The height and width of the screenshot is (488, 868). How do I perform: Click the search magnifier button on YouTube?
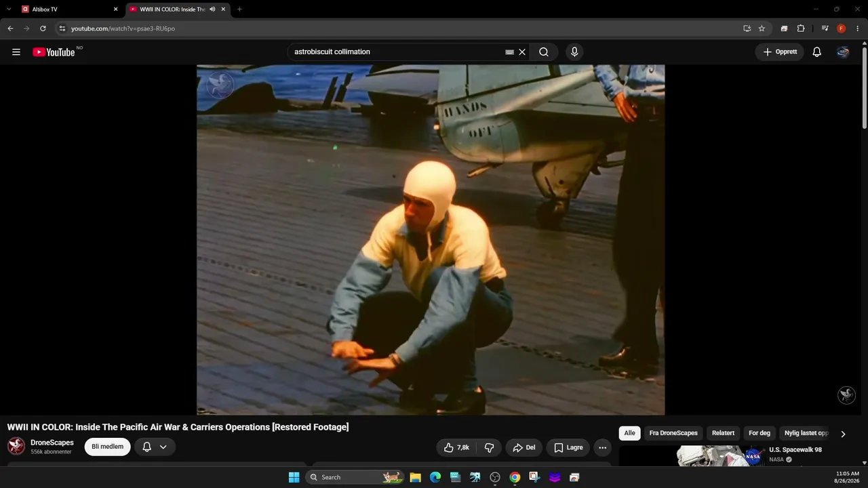544,52
